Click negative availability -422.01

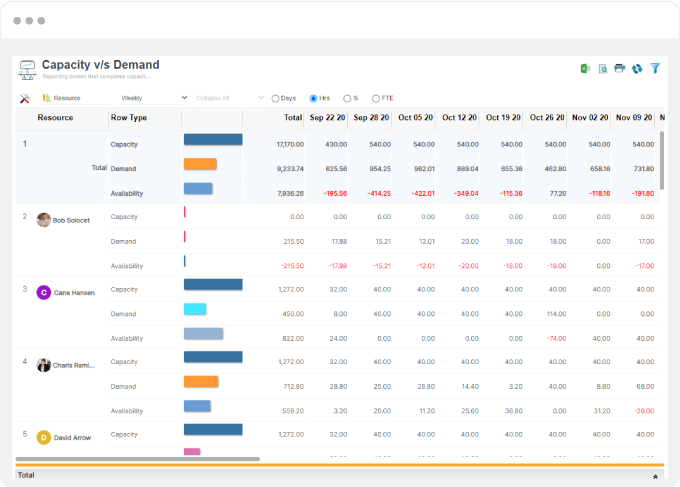click(423, 193)
